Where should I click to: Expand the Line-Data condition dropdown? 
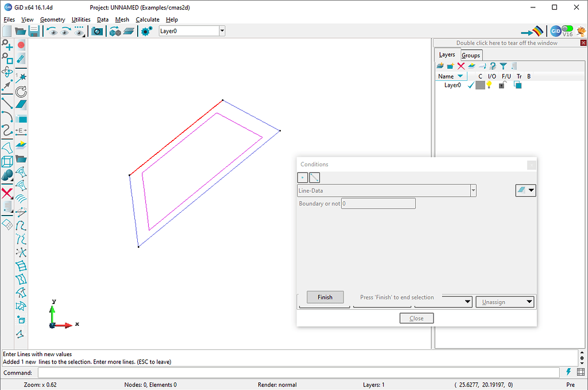click(x=473, y=190)
